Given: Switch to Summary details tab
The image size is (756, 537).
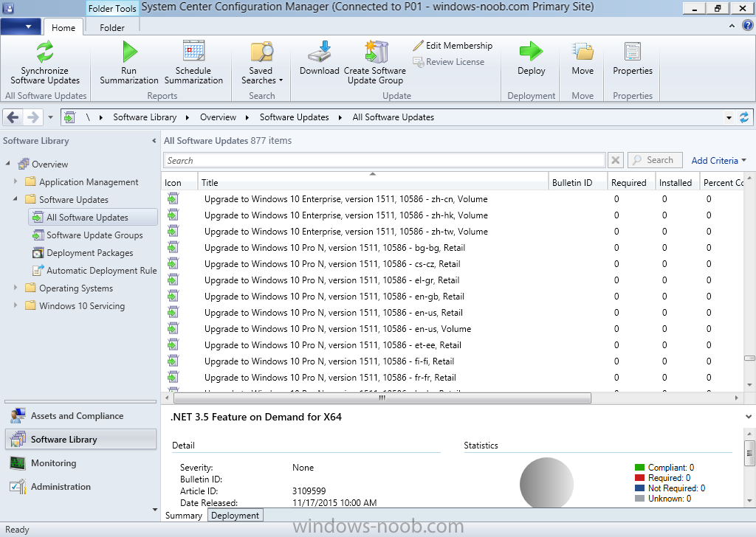Looking at the screenshot, I should coord(184,516).
